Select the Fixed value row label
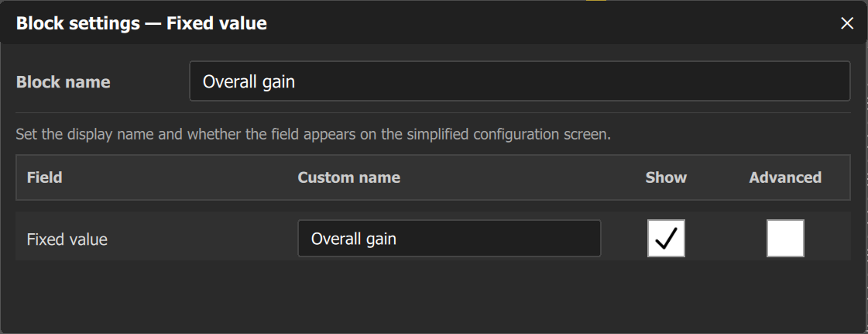Viewport: 868px width, 334px height. (x=67, y=239)
